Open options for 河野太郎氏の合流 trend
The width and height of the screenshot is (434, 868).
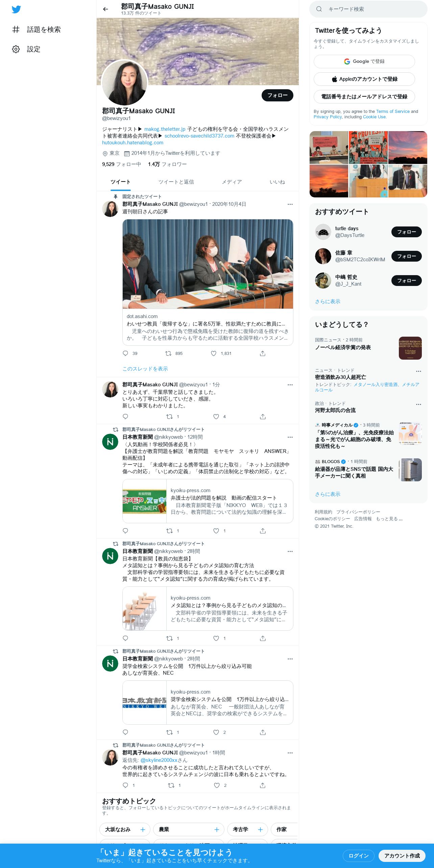[418, 404]
